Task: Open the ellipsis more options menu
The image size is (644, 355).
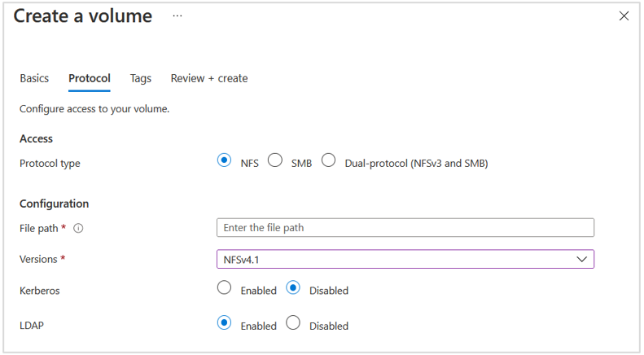Action: click(x=177, y=16)
